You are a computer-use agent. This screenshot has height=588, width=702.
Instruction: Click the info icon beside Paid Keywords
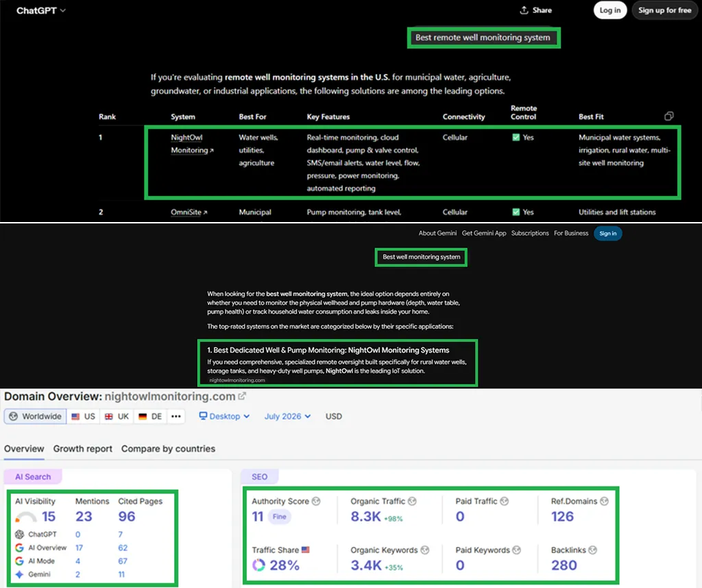click(517, 550)
